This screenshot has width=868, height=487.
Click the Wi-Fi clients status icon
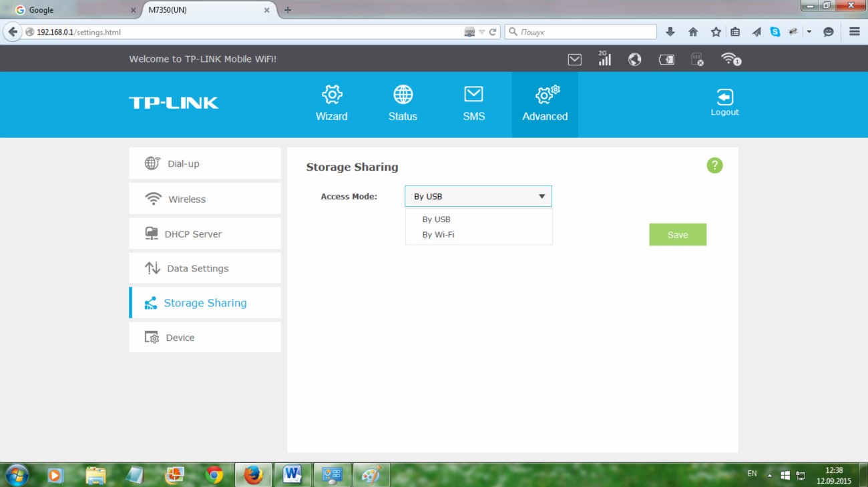tap(731, 59)
